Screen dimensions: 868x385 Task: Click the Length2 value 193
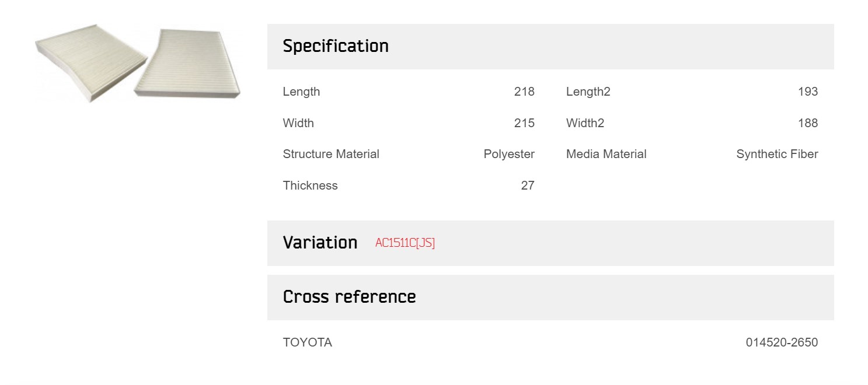coord(808,92)
